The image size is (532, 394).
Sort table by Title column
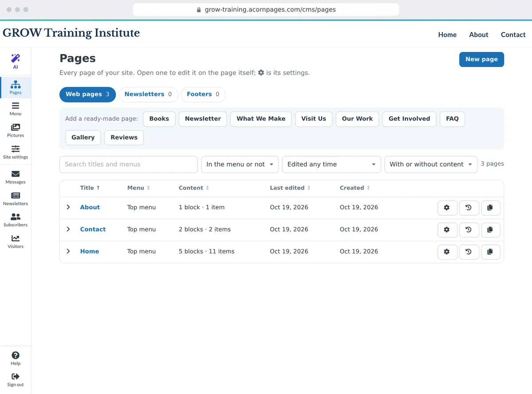click(90, 188)
